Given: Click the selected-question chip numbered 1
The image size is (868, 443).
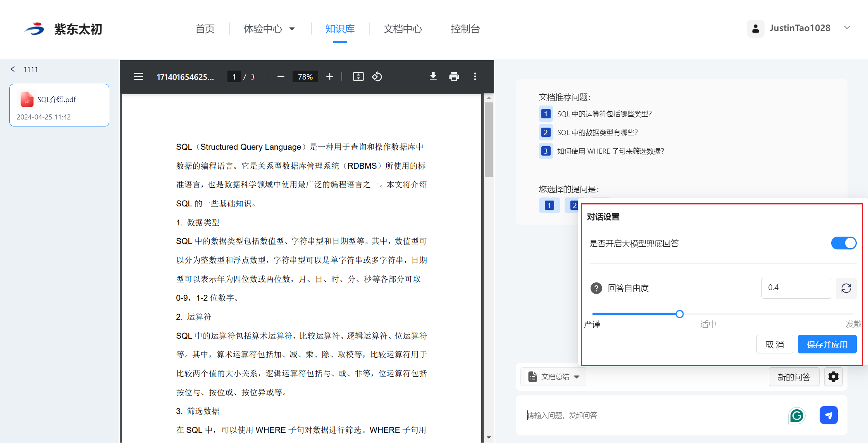Looking at the screenshot, I should click(549, 205).
